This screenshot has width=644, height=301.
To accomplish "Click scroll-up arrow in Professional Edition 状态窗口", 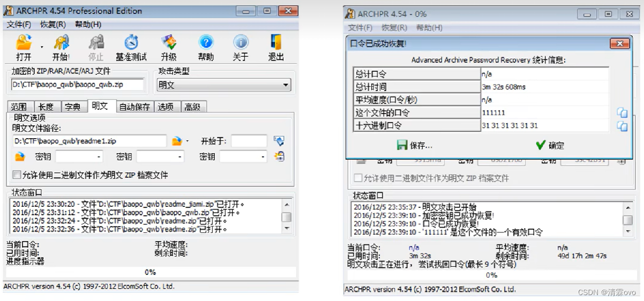I will pos(287,205).
